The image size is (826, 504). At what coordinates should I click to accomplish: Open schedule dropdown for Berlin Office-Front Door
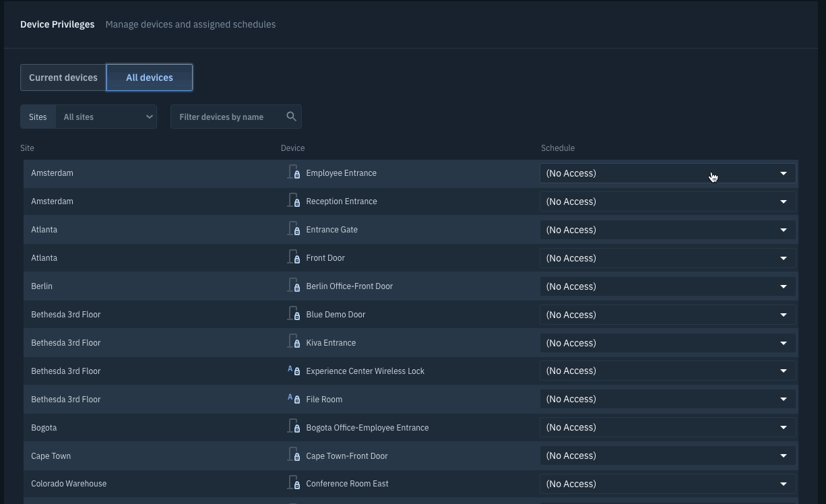tap(668, 286)
